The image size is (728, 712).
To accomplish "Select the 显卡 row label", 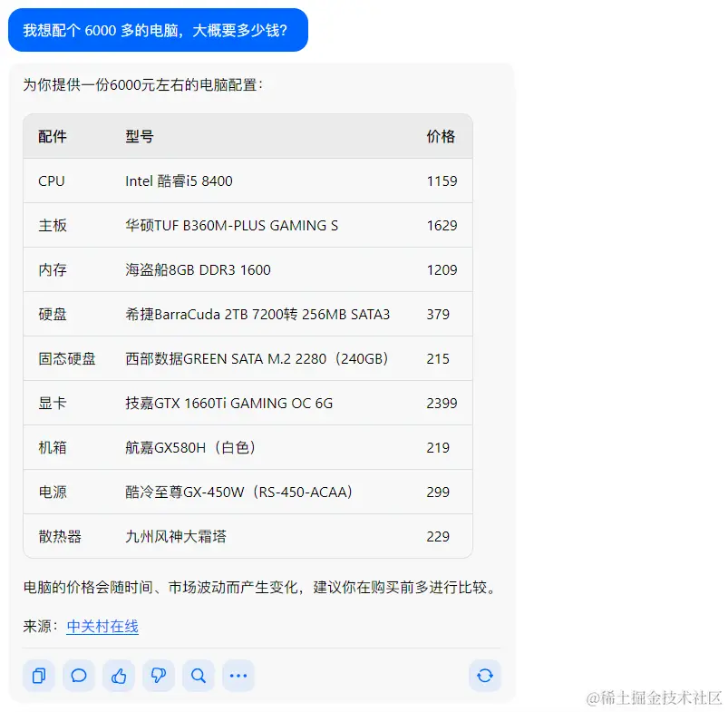I will point(53,403).
